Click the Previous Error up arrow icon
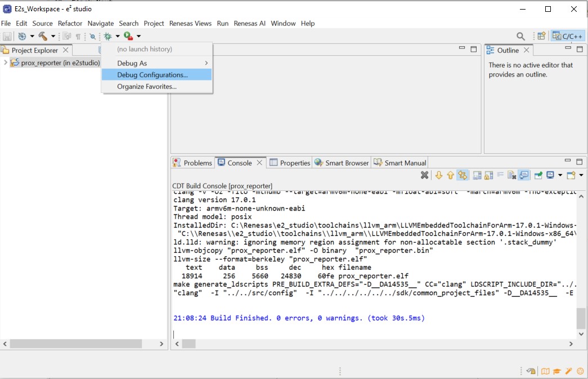 (x=450, y=175)
